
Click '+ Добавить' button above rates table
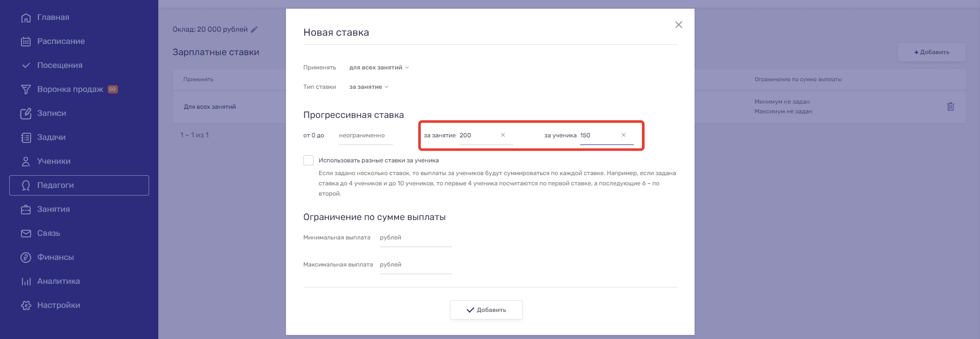tap(931, 52)
